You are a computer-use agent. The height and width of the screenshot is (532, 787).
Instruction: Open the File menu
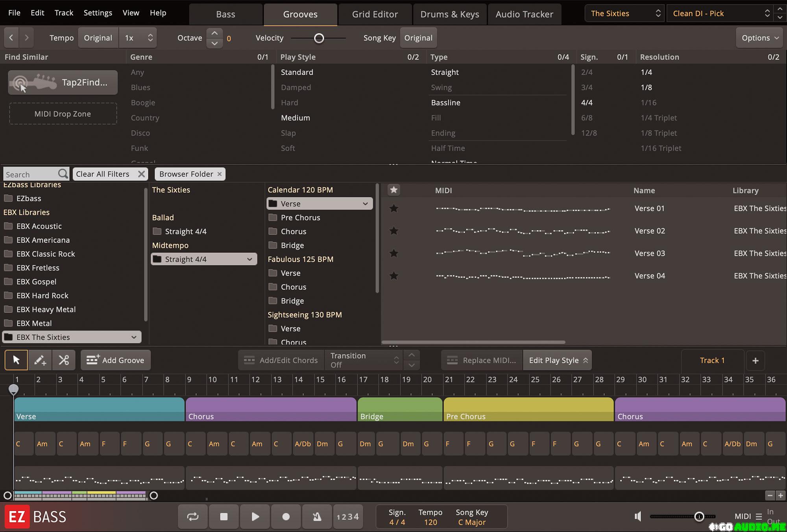click(14, 13)
